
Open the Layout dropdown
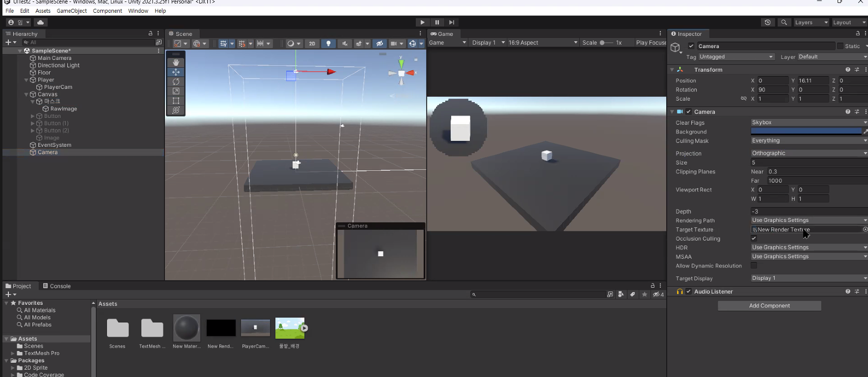pos(849,22)
